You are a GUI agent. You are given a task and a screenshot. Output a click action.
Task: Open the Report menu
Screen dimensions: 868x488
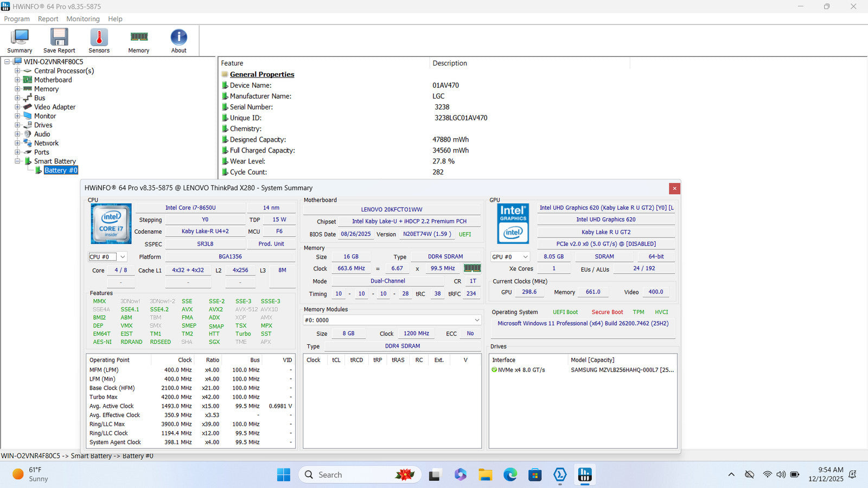48,19
